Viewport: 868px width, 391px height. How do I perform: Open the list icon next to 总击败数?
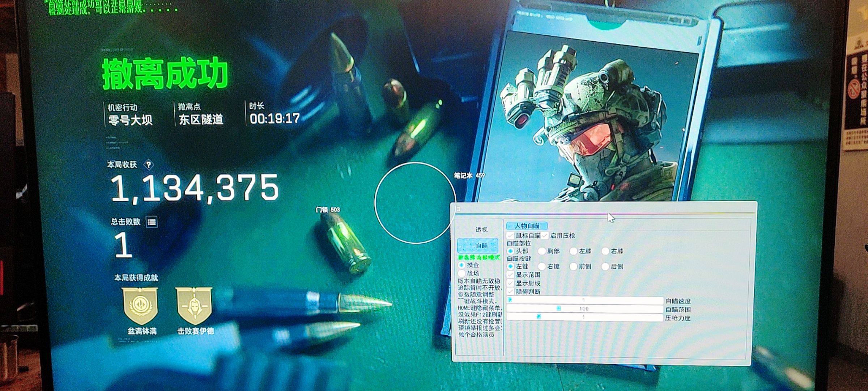coord(152,222)
